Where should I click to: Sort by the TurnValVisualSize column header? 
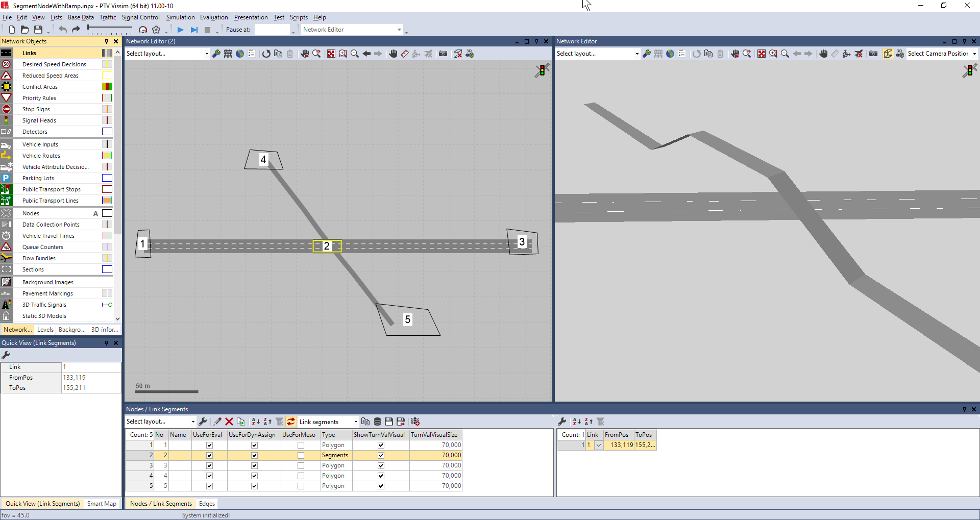click(x=434, y=435)
